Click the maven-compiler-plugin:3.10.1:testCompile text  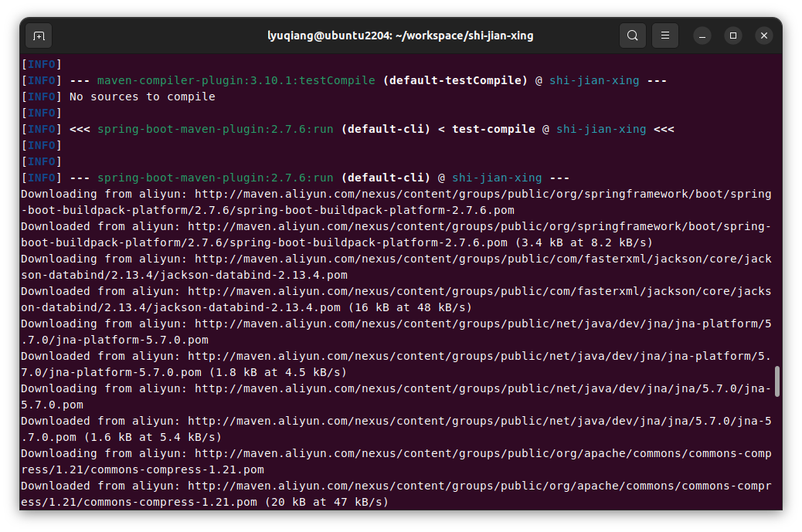click(x=236, y=80)
